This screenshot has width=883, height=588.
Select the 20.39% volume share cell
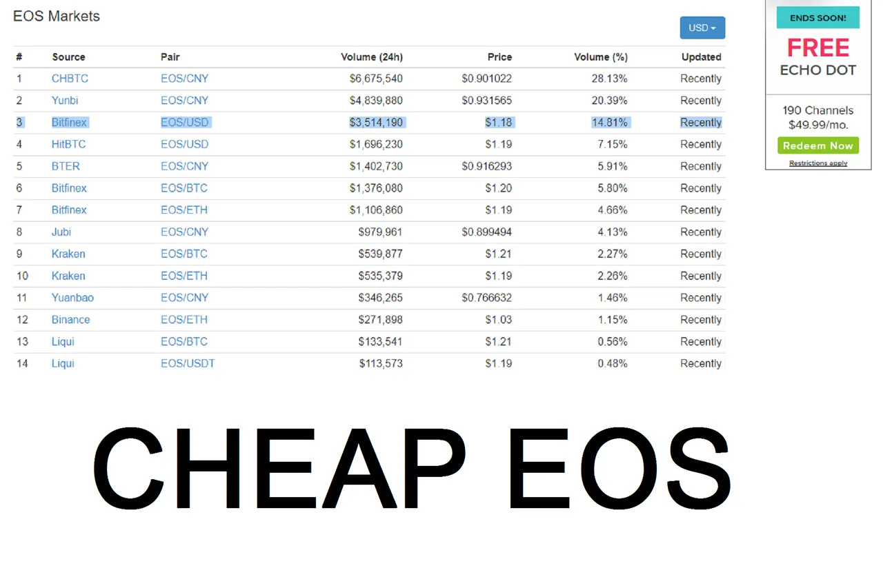point(610,101)
